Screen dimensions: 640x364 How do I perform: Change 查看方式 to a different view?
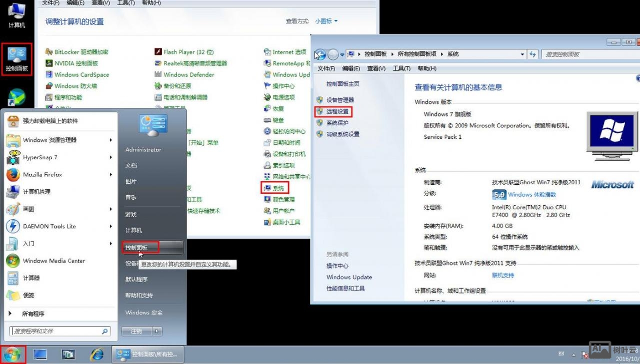326,21
